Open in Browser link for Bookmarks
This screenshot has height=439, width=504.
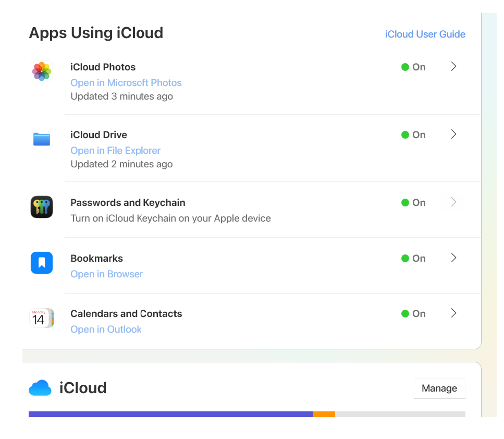[106, 274]
